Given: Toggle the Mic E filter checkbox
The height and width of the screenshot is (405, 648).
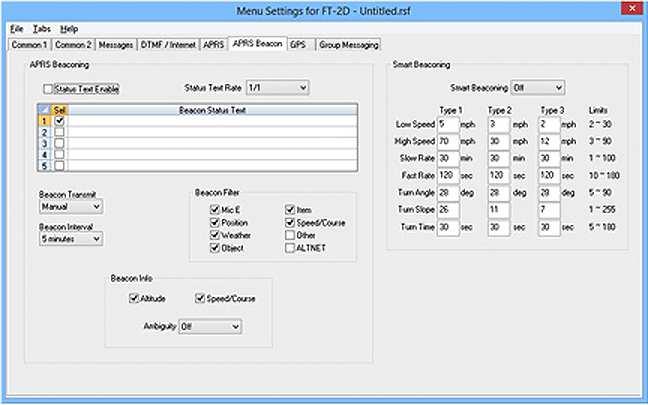Looking at the screenshot, I should click(214, 210).
